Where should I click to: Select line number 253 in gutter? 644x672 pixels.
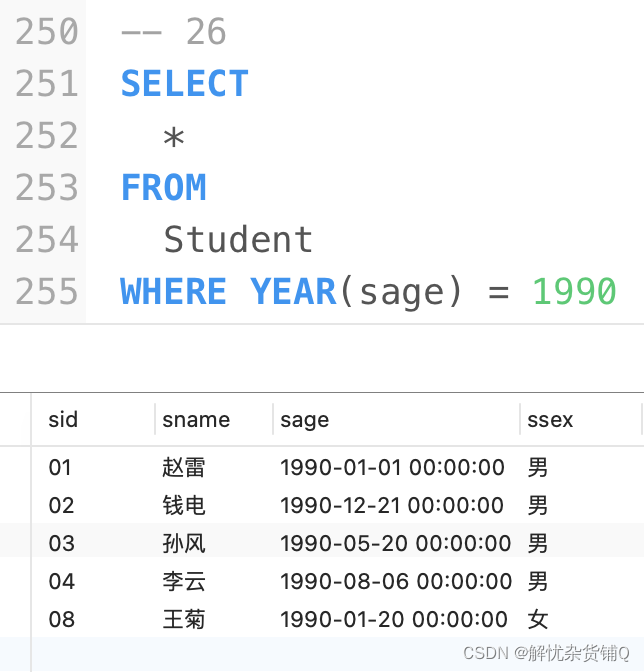[47, 187]
